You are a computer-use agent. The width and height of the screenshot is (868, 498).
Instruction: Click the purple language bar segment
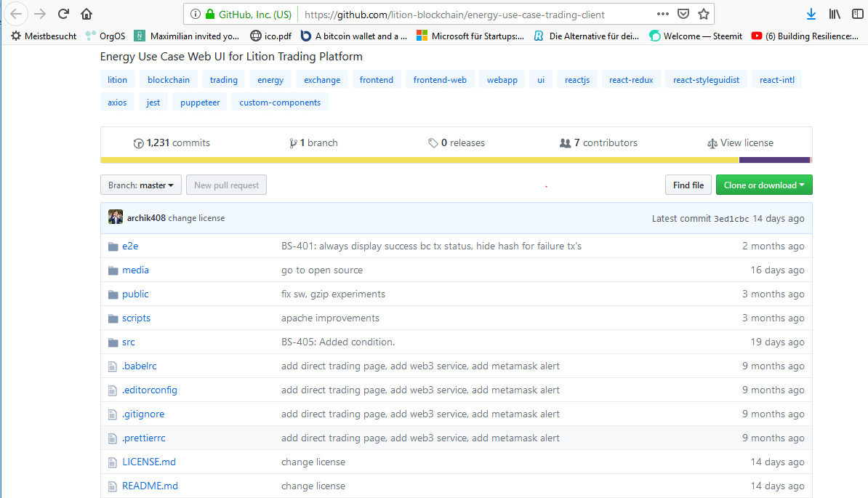coord(774,160)
